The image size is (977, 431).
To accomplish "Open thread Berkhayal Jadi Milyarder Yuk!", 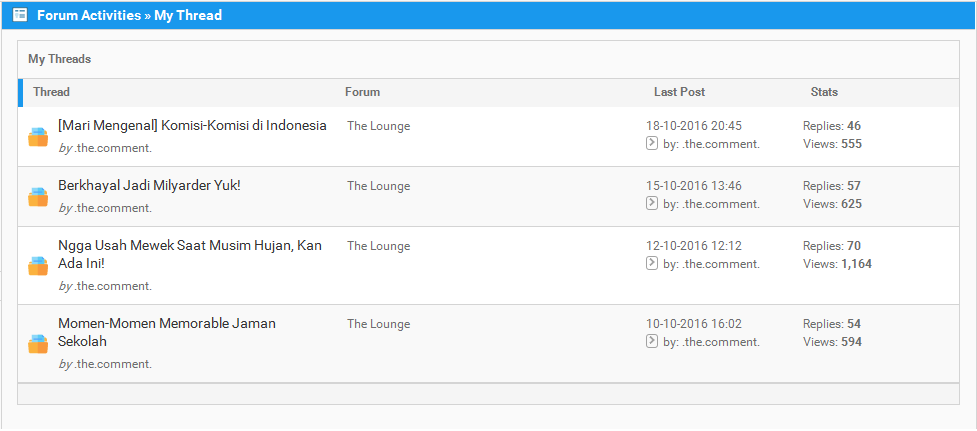I will click(x=149, y=186).
